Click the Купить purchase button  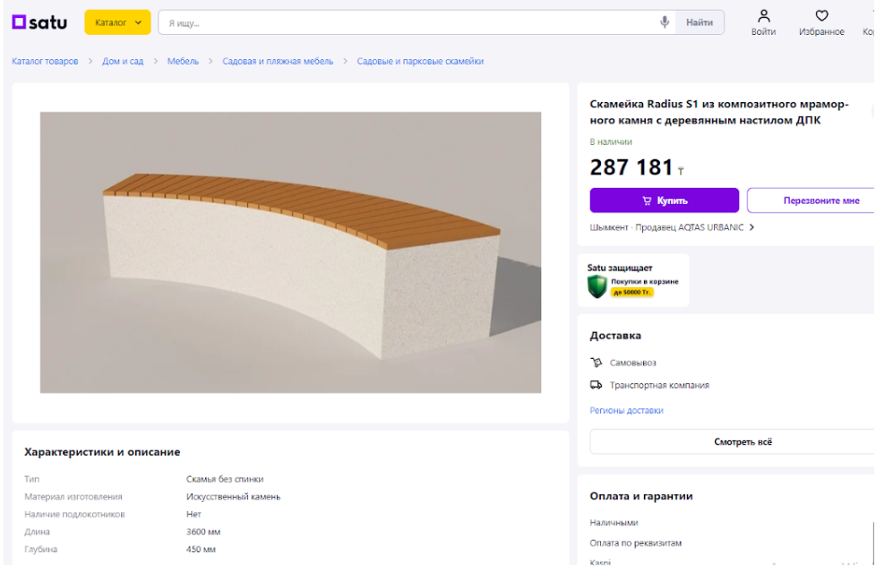(665, 200)
